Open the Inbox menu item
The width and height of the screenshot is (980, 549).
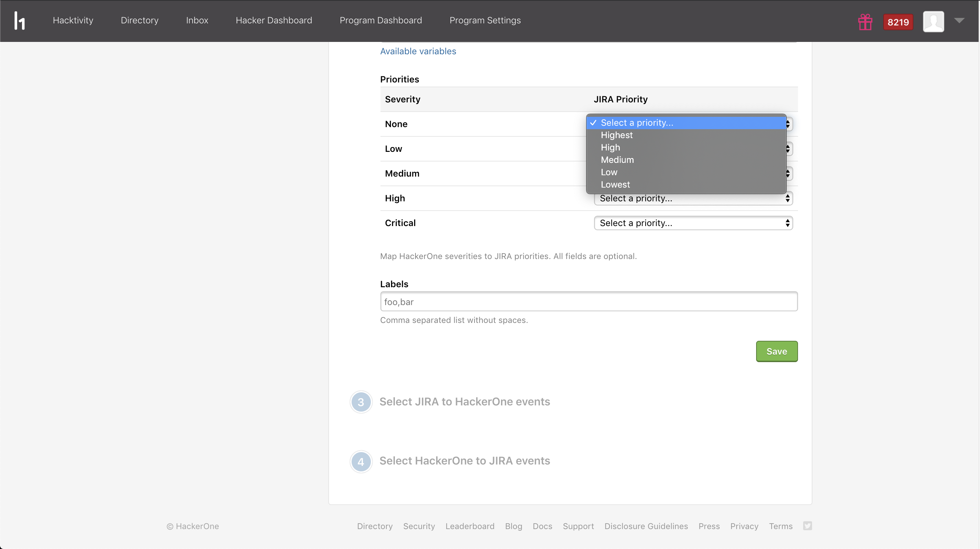click(197, 20)
